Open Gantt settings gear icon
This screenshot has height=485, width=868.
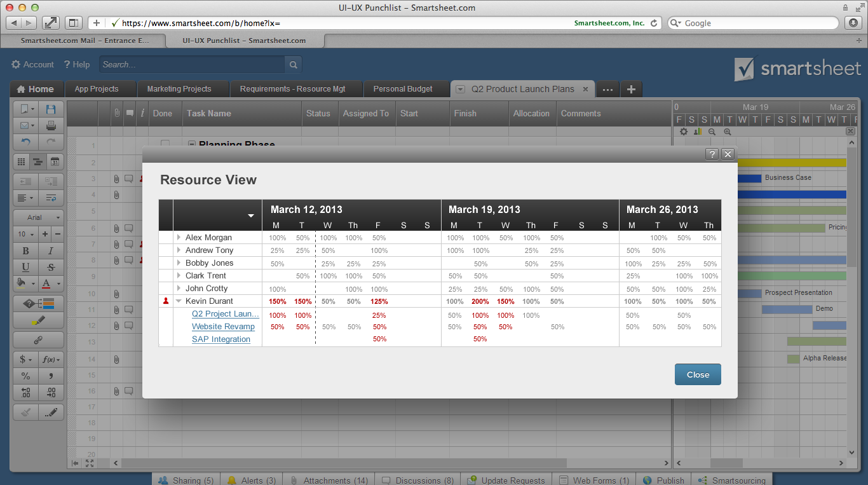684,132
